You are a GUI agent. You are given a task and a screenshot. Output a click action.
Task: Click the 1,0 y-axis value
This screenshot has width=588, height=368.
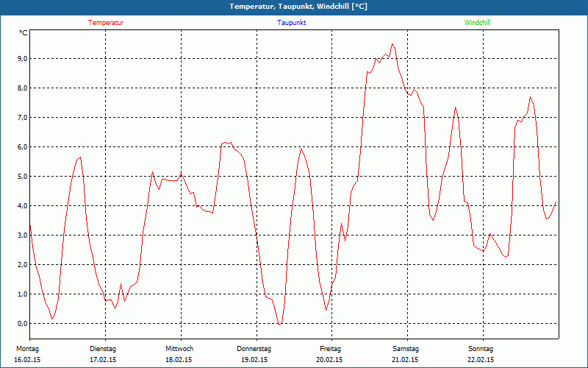[24, 294]
